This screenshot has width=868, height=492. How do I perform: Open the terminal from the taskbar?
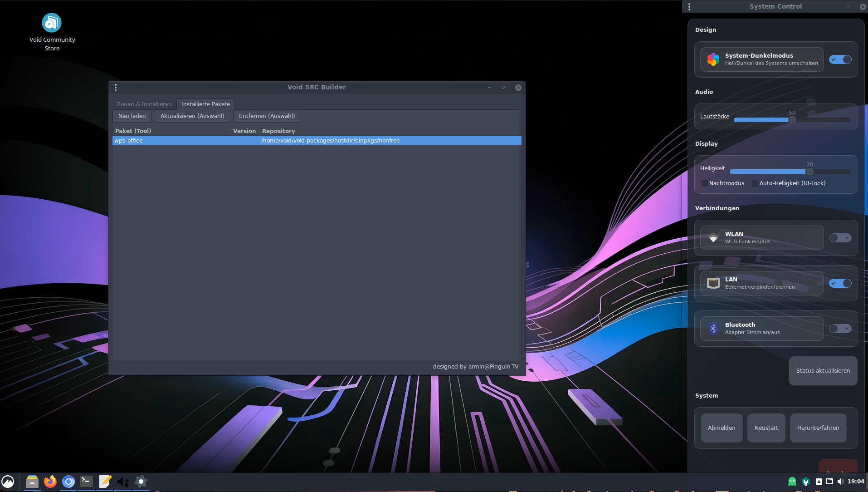point(86,481)
